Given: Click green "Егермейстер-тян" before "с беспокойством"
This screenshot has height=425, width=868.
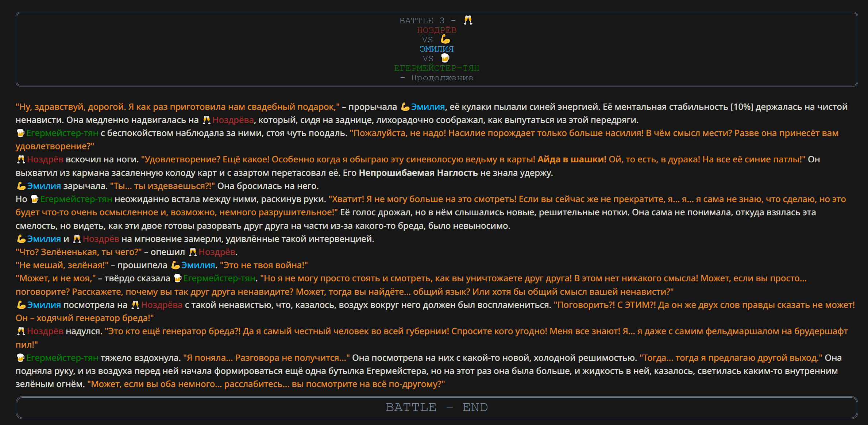Looking at the screenshot, I should (62, 133).
